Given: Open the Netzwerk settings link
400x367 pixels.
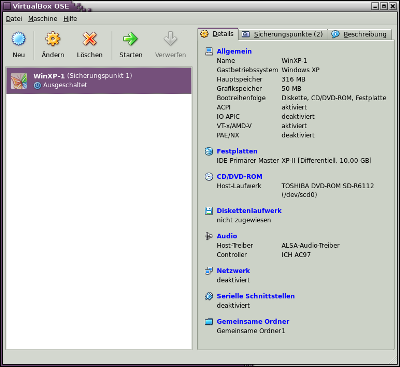Looking at the screenshot, I should point(233,271).
